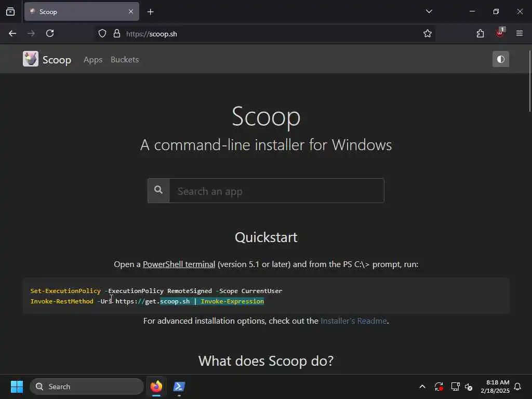Open the Buckets page

pos(125,60)
